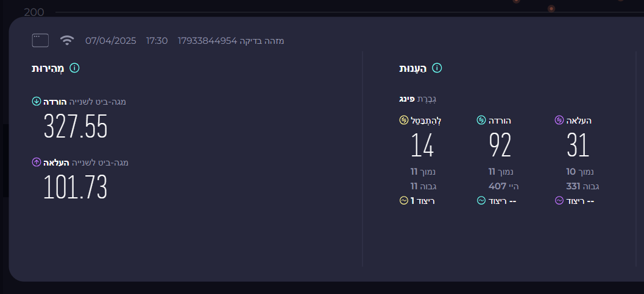
Task: Click the teal download ping icon
Action: 481,120
